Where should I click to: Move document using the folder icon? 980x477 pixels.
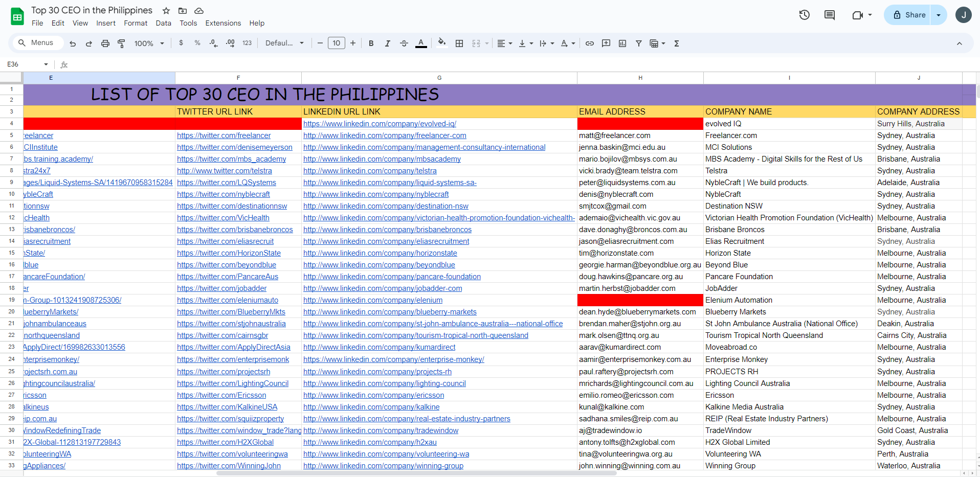(183, 11)
